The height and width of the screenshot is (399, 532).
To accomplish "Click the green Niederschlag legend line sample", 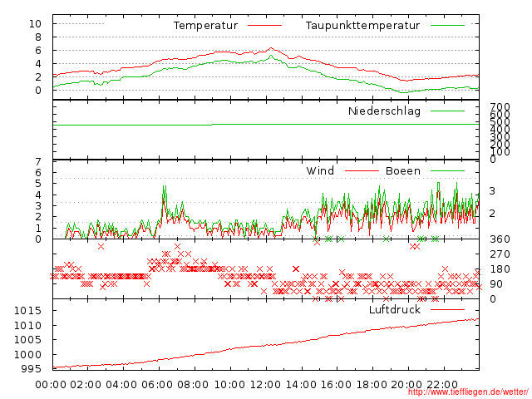I will point(447,111).
